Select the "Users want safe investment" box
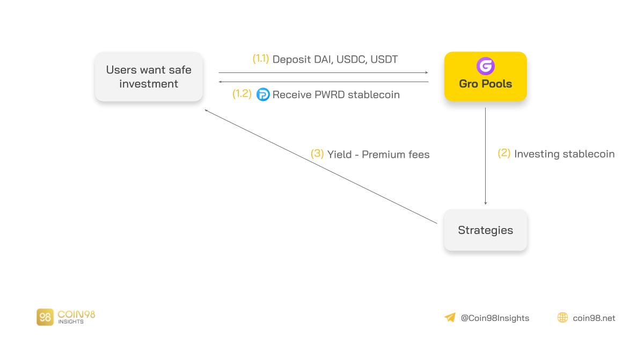This screenshot has width=644, height=337. coord(149,77)
